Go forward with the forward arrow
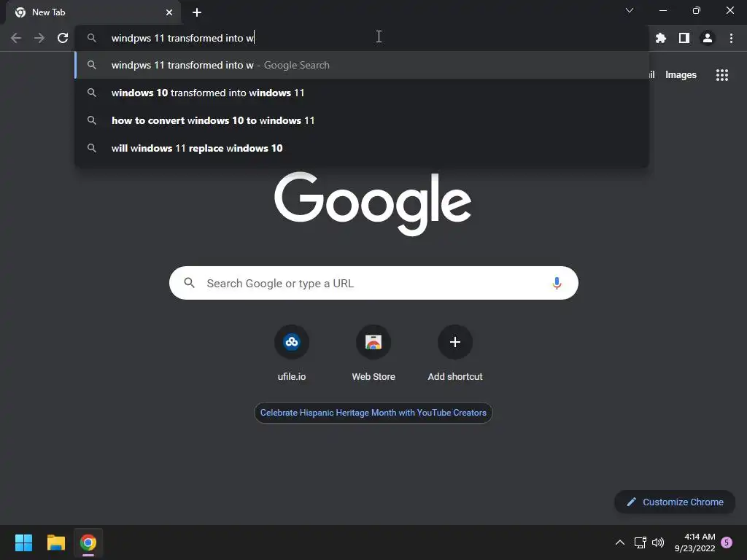747x560 pixels. pos(39,38)
